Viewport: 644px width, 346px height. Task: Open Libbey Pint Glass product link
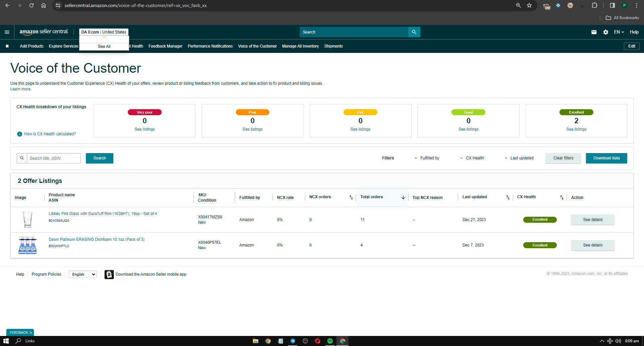pyautogui.click(x=103, y=214)
